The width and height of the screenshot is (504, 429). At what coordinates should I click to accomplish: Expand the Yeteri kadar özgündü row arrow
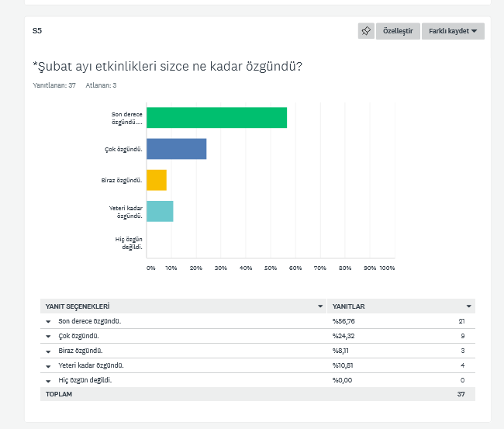click(48, 365)
